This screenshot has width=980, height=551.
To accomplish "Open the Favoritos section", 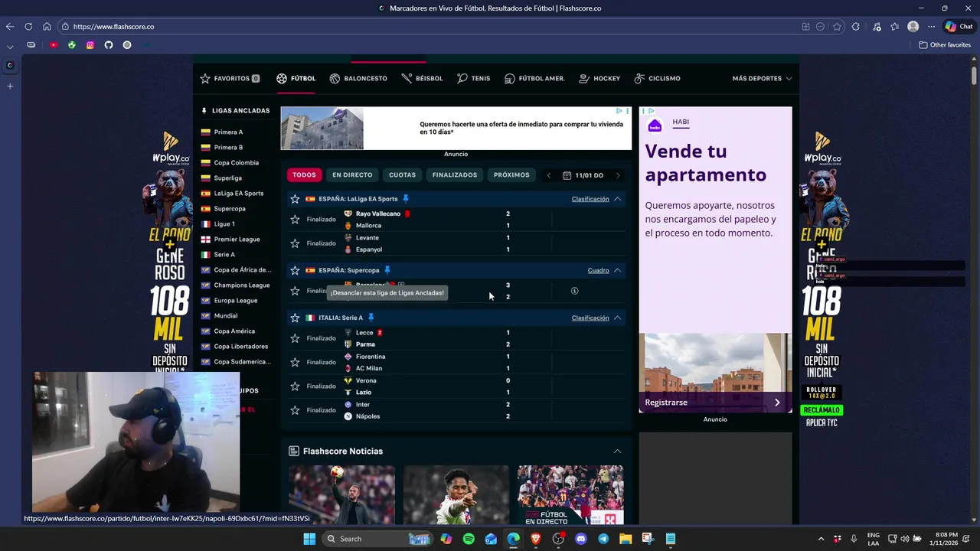I will pos(229,78).
